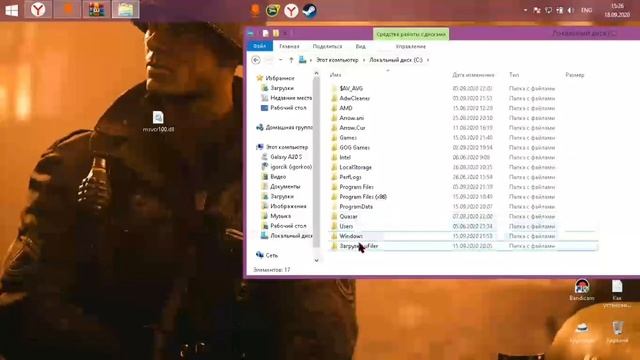Open the Управление ribbon tab
This screenshot has height=360, width=640.
click(x=411, y=47)
